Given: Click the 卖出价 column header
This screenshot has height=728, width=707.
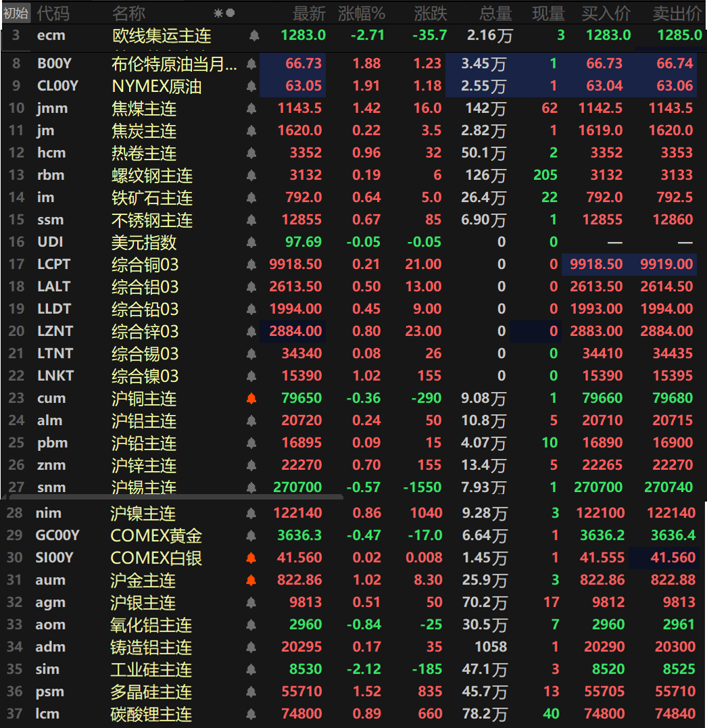Looking at the screenshot, I should click(677, 13).
